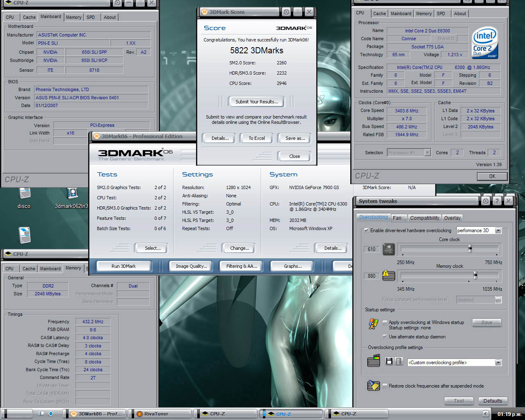Click the pin icon in System tweaks titlebar
The width and height of the screenshot is (525, 420).
point(486,201)
